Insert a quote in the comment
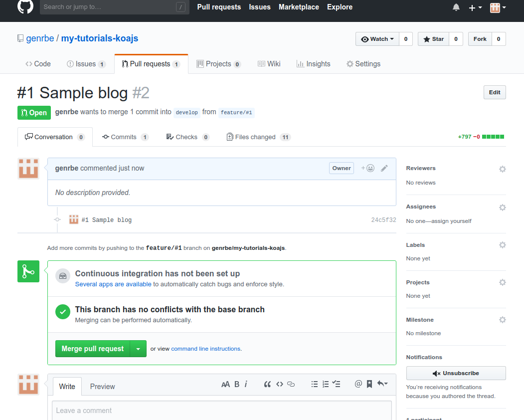Image resolution: width=524 pixels, height=420 pixels. [267, 384]
